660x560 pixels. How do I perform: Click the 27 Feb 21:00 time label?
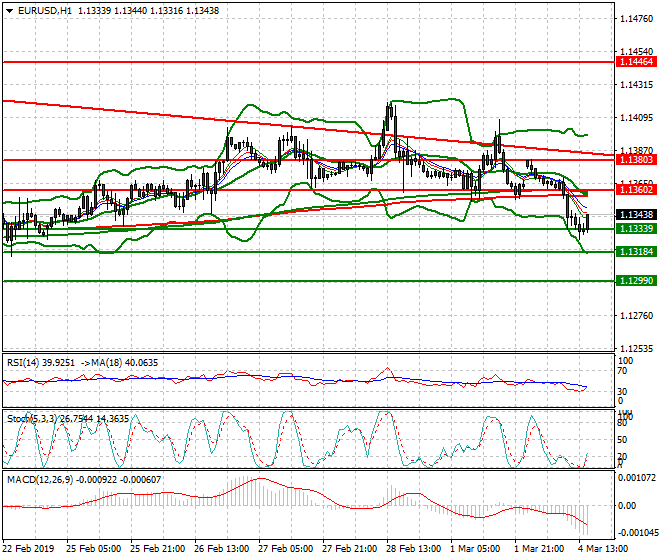[349, 549]
